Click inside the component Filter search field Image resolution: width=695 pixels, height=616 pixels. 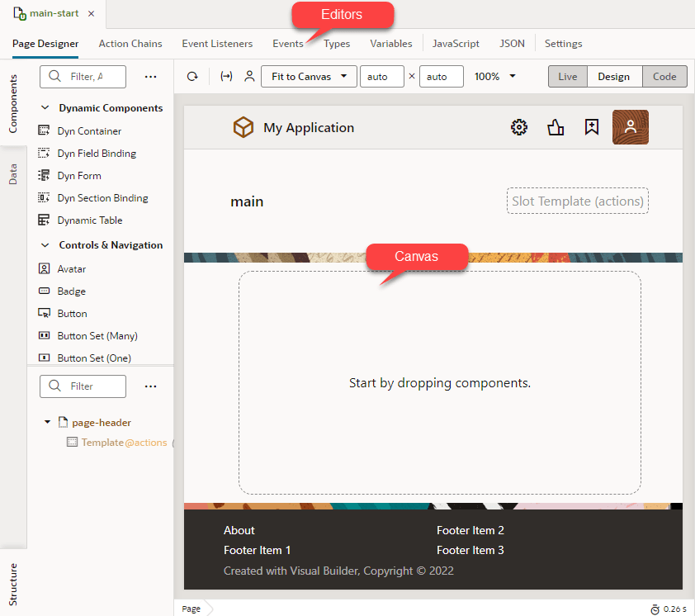coord(83,76)
